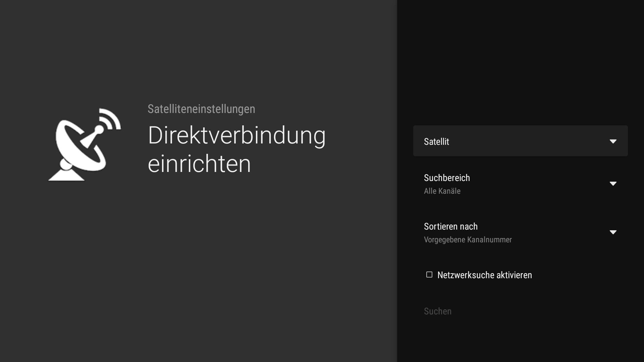644x362 pixels.
Task: Select the Alle Kanäle value
Action: [x=442, y=191]
